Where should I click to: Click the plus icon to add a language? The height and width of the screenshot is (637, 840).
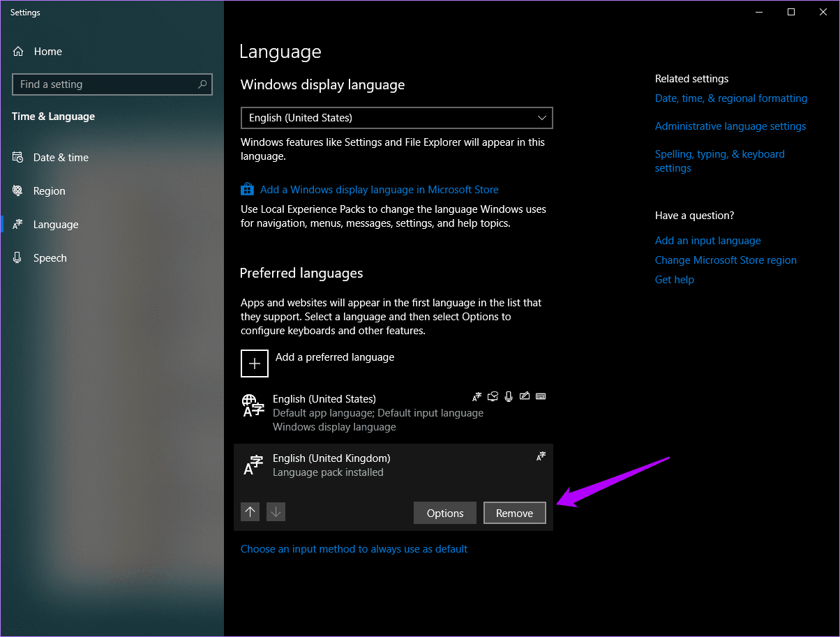(255, 364)
